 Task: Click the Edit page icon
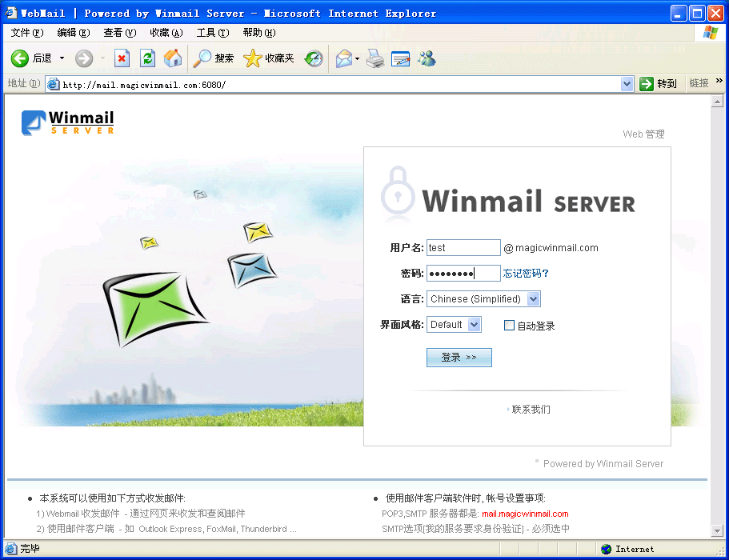pyautogui.click(x=400, y=58)
